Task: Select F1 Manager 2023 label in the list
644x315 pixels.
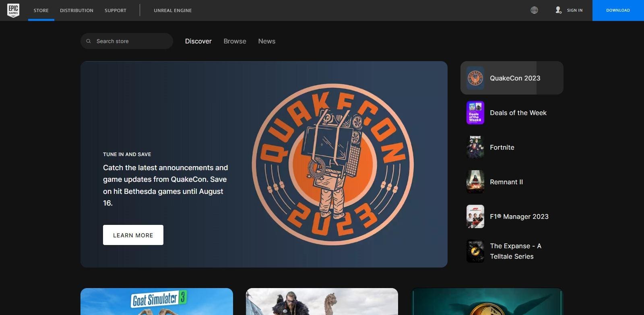Action: coord(519,216)
